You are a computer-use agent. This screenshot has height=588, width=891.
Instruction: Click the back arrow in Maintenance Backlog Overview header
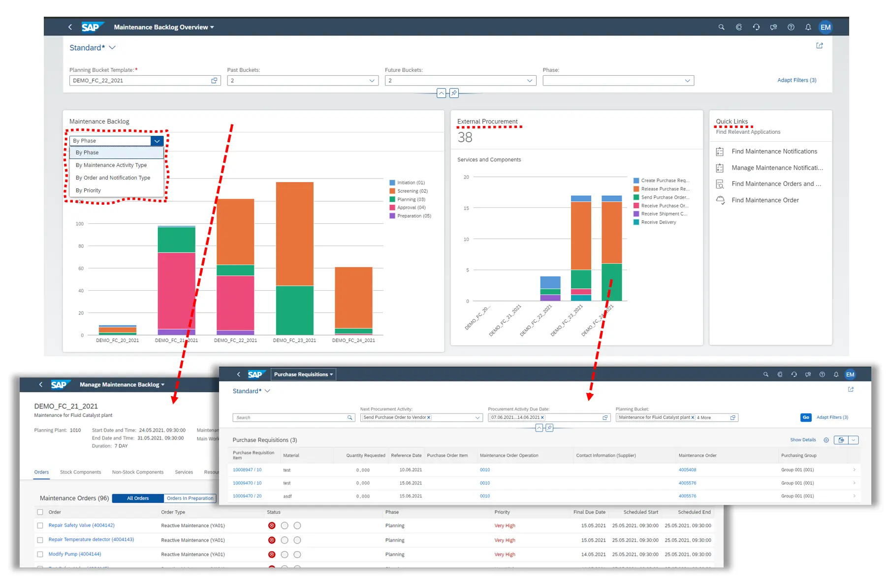pos(70,27)
